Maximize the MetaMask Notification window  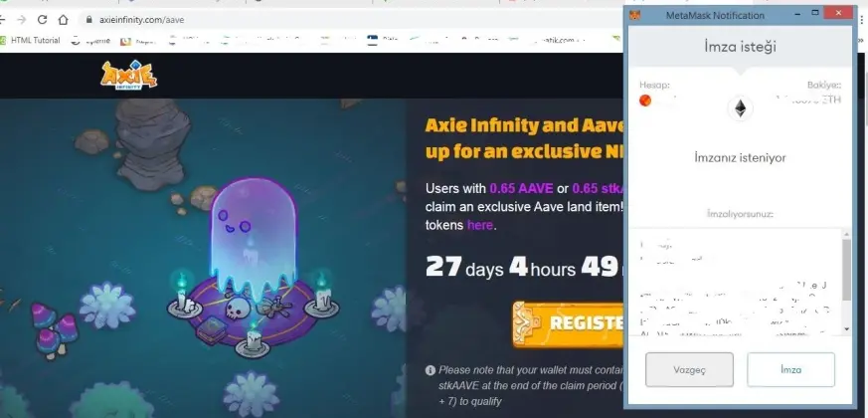pos(815,13)
